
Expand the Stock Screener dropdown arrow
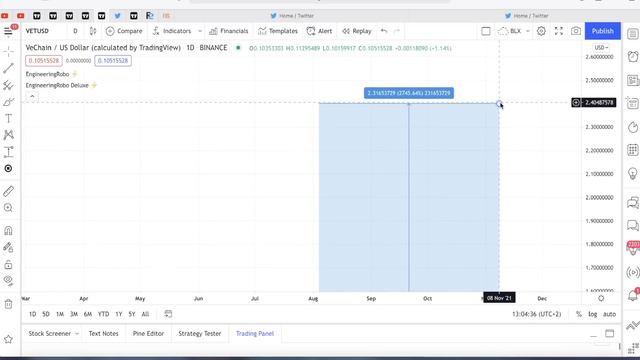click(77, 334)
